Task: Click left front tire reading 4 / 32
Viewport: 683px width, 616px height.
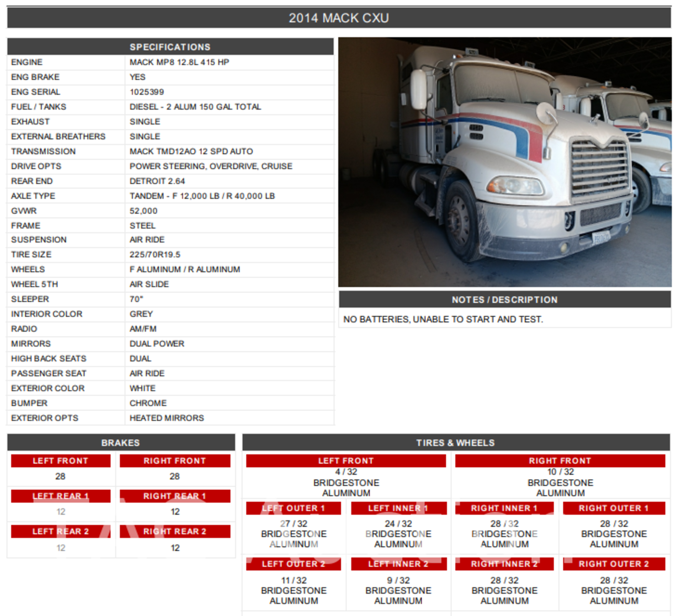Action: 346,472
